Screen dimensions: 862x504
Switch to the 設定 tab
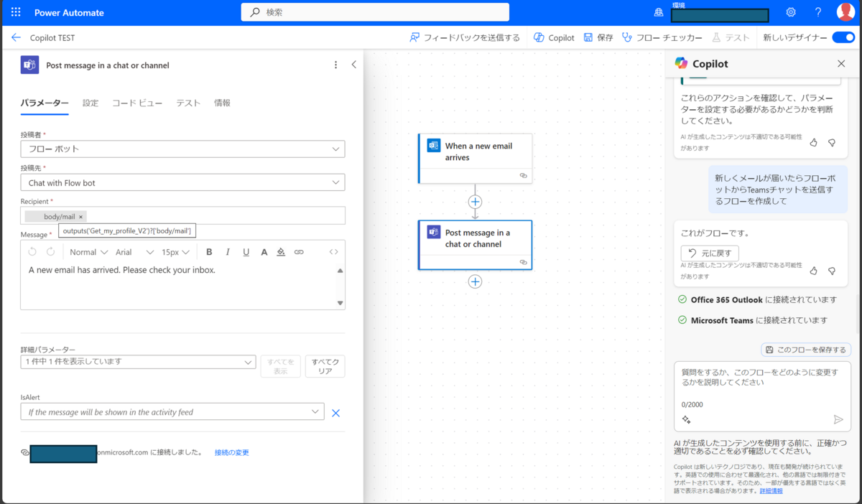[x=91, y=103]
